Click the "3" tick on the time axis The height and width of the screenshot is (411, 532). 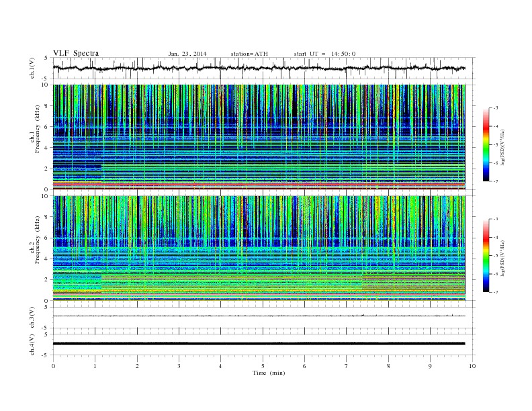point(179,366)
